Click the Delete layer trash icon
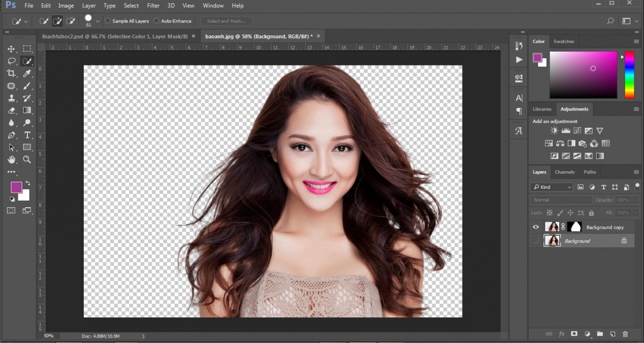644x343 pixels. [625, 334]
